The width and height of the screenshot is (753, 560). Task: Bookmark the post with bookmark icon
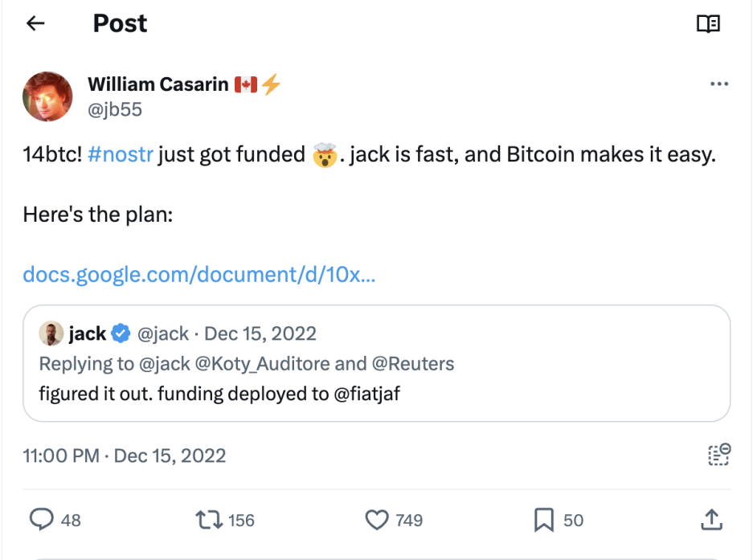pyautogui.click(x=543, y=520)
